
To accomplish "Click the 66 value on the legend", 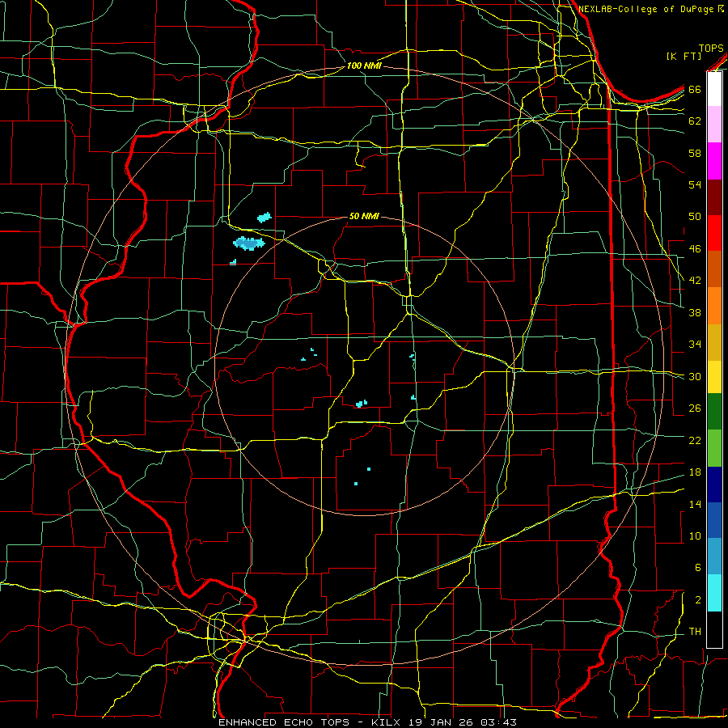I will point(695,89).
